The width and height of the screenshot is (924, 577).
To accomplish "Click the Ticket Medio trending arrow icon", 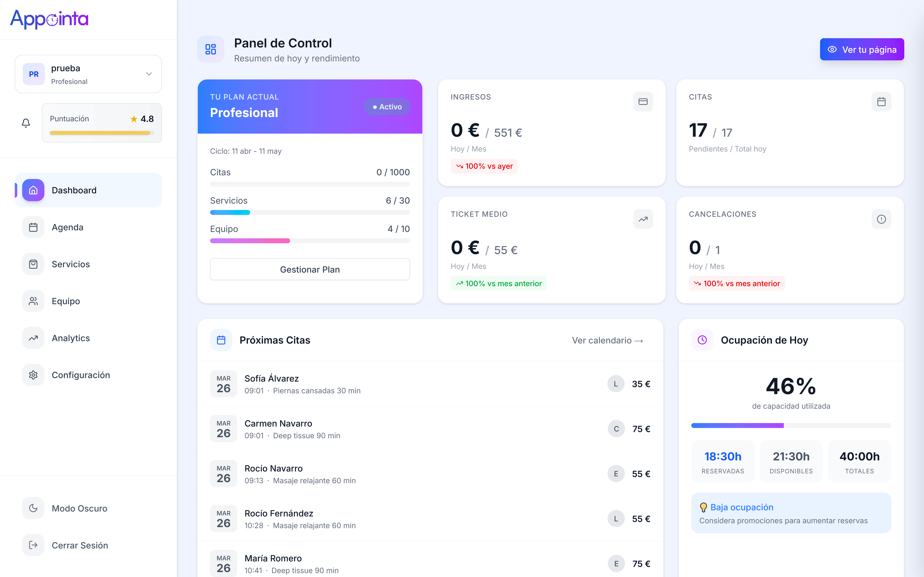I will [x=643, y=219].
